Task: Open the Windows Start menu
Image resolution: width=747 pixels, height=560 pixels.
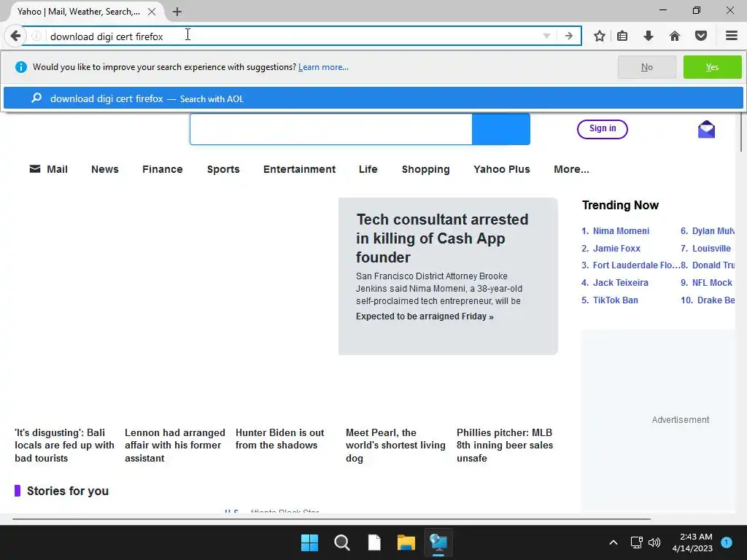Action: 309,542
